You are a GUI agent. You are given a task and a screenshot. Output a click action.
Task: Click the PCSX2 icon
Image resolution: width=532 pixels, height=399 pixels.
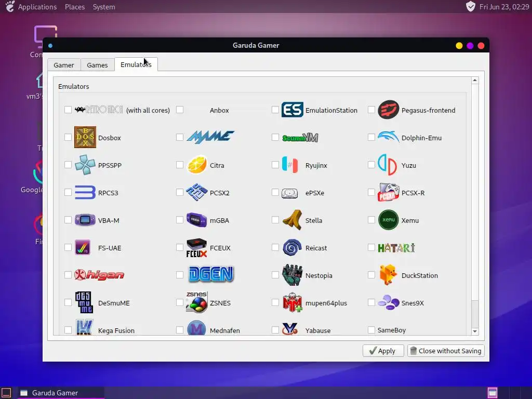197,192
